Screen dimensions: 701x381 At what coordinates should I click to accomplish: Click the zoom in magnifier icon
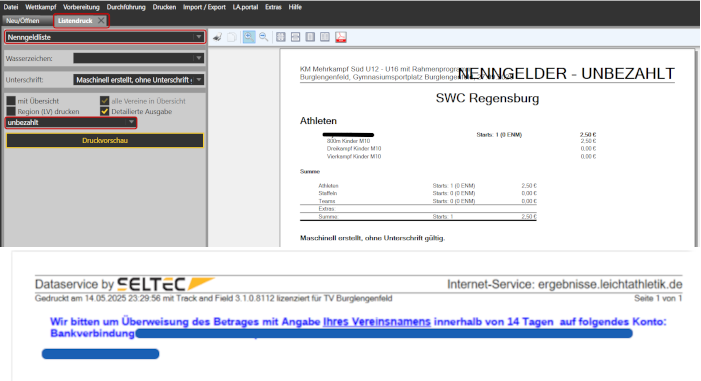(x=249, y=37)
